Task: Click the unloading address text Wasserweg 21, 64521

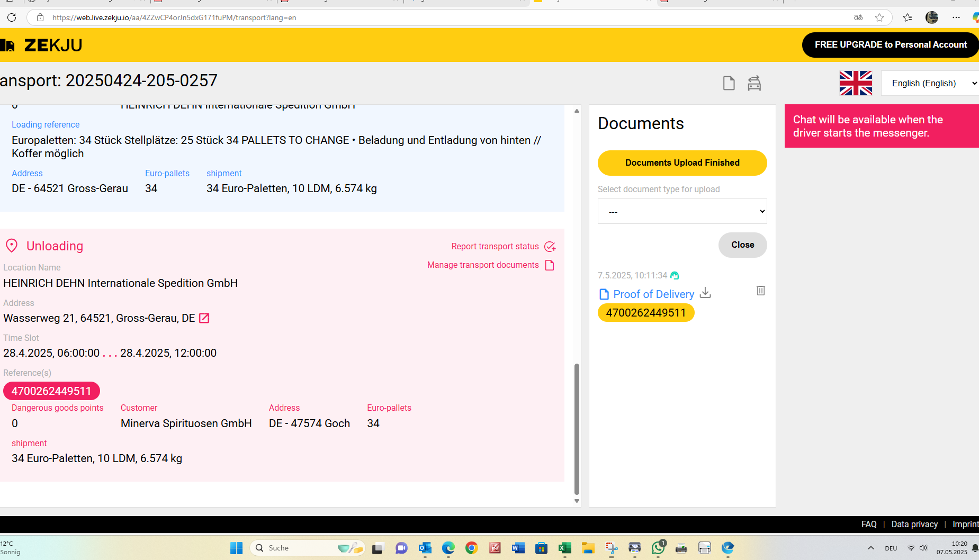Action: [99, 318]
